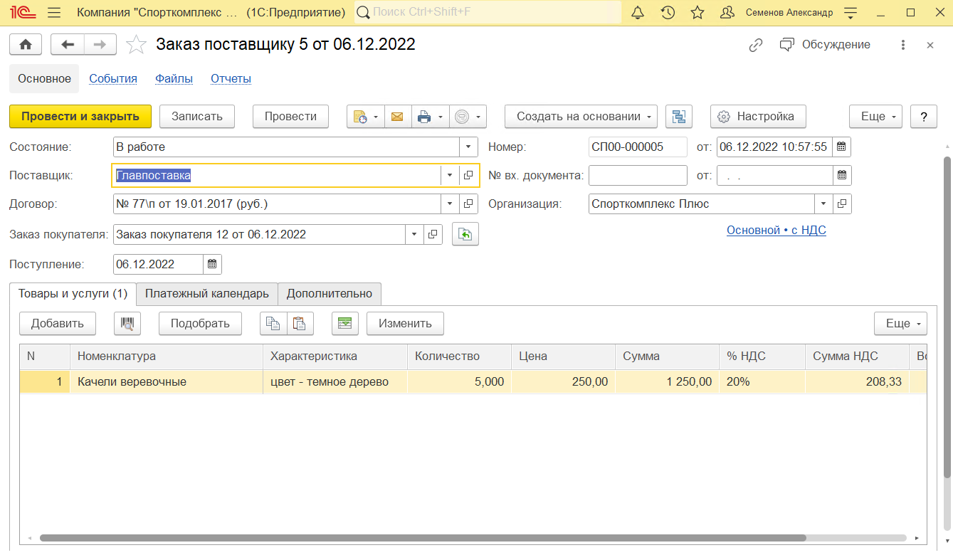The width and height of the screenshot is (953, 560).
Task: Open calendar for document date
Action: tap(841, 147)
